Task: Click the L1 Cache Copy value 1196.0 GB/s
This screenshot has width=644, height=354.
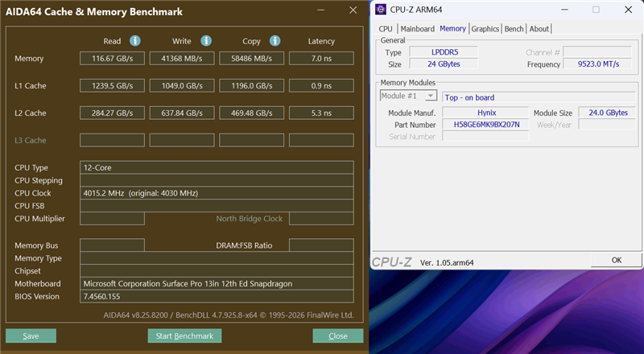Action: tap(251, 86)
